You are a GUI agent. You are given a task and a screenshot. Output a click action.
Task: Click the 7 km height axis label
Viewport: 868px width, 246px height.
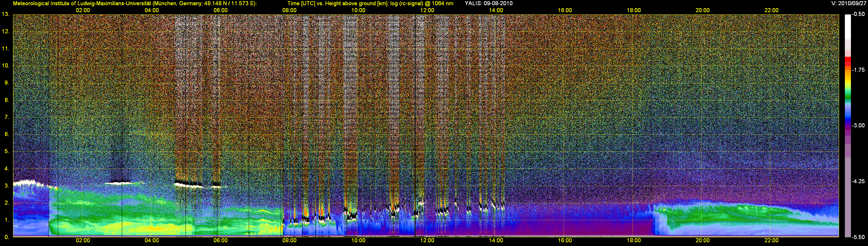pyautogui.click(x=7, y=117)
